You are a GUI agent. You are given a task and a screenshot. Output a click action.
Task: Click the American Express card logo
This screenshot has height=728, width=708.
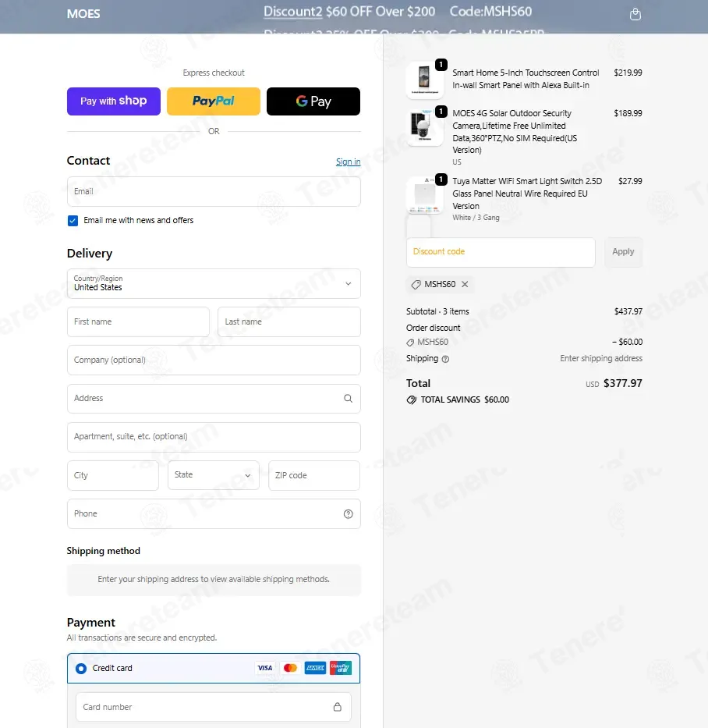pos(315,668)
